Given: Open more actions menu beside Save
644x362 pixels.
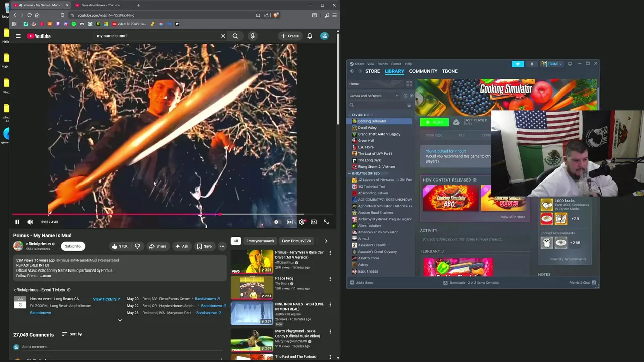Looking at the screenshot, I should 222,246.
